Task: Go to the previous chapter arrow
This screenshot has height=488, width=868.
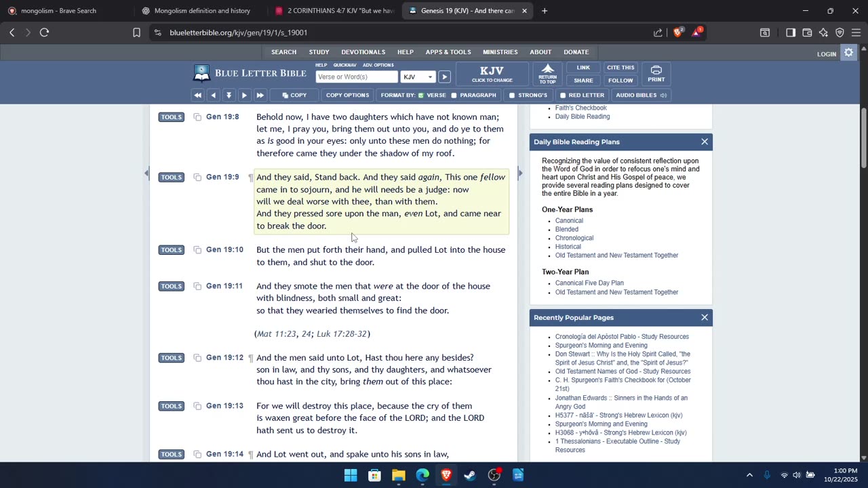Action: tap(213, 96)
